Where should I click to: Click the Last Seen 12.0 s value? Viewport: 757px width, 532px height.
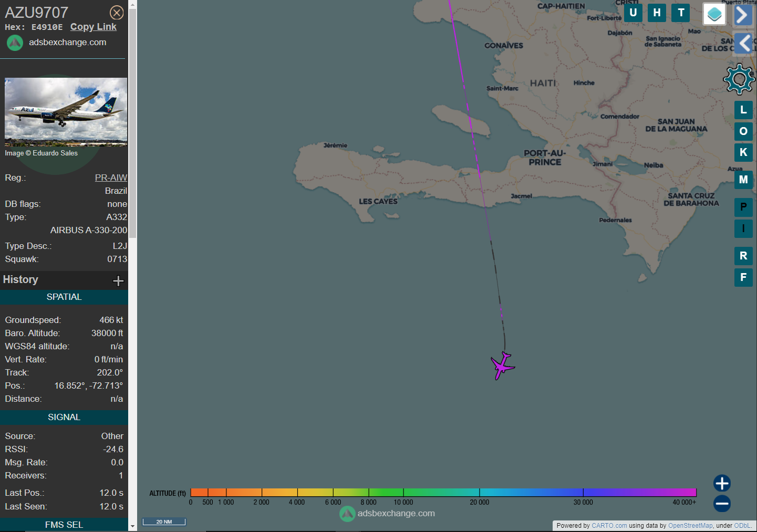click(111, 506)
